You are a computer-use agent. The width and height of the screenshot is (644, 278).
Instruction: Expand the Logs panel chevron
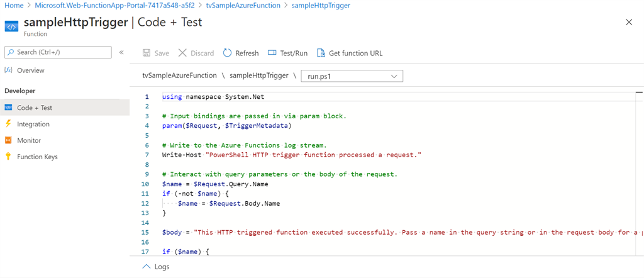[x=146, y=267]
